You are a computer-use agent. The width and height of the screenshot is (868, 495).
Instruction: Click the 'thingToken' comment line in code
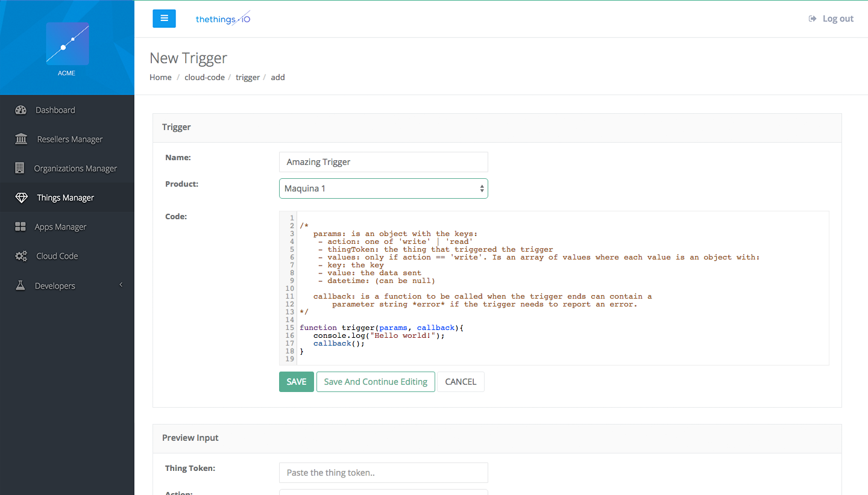click(x=436, y=249)
